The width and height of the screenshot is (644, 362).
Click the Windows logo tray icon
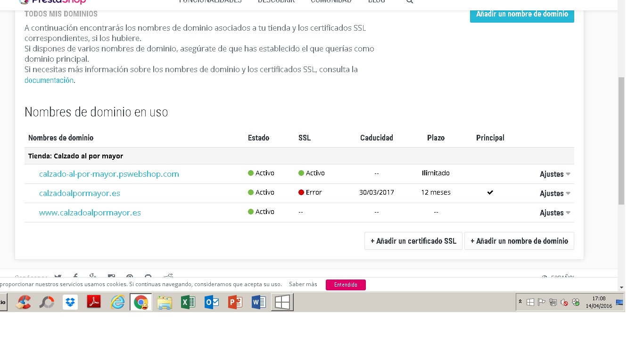tap(530, 302)
